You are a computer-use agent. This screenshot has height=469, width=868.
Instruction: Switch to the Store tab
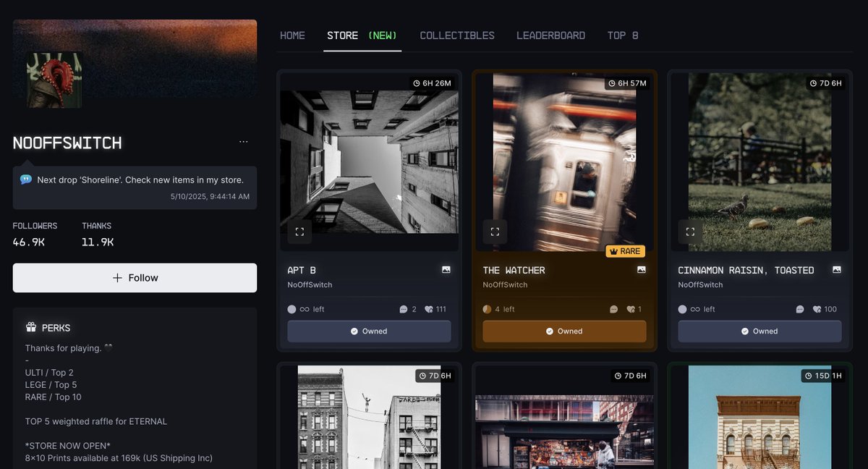(x=362, y=35)
